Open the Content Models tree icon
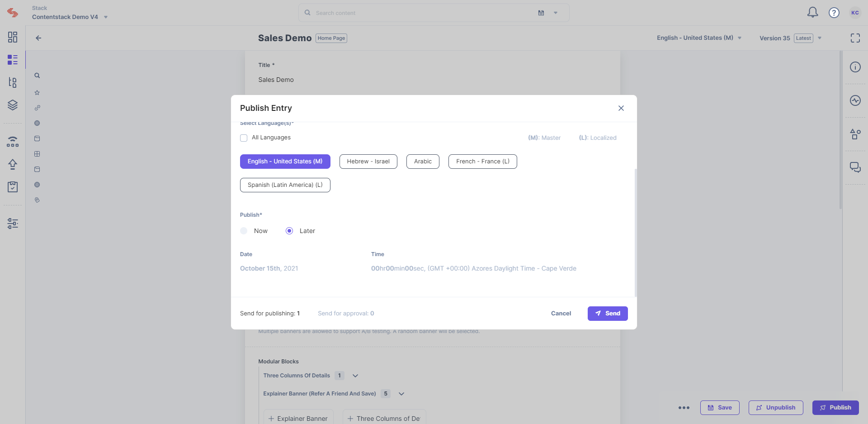The height and width of the screenshot is (424, 868). (13, 82)
